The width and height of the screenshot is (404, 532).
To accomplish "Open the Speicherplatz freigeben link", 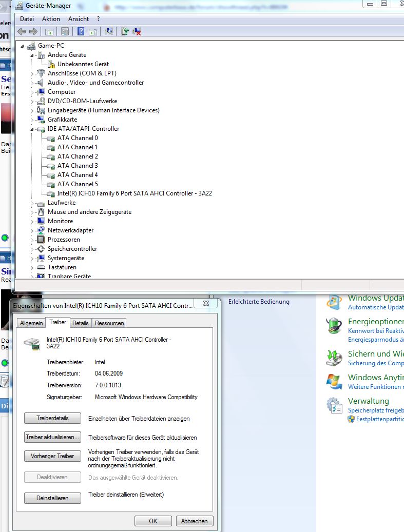I will point(376,410).
